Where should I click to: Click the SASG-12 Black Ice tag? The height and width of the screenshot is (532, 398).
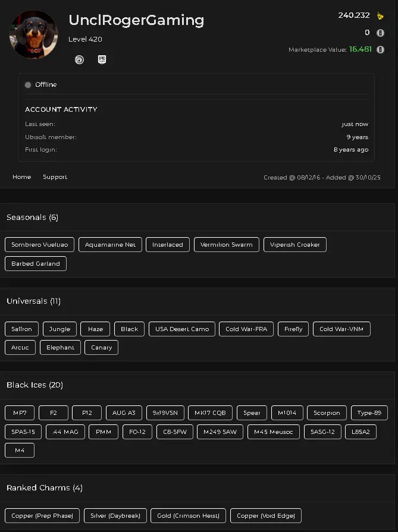click(x=322, y=432)
